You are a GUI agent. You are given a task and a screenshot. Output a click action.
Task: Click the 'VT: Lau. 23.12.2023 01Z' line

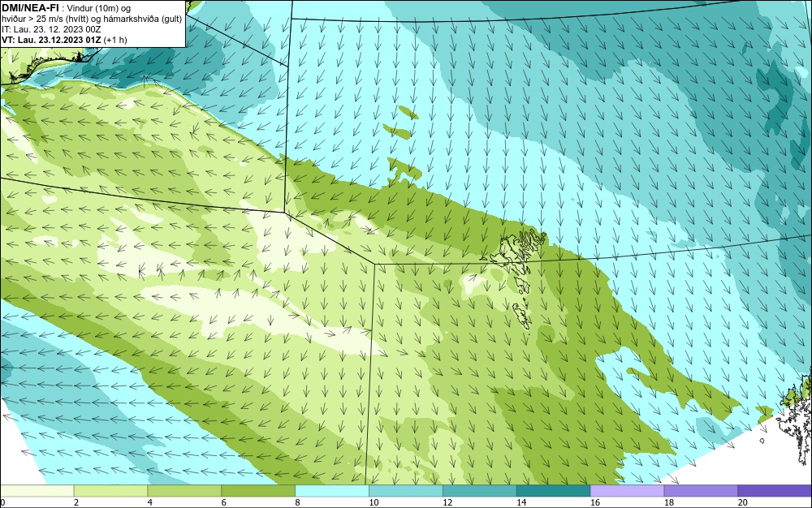point(51,40)
